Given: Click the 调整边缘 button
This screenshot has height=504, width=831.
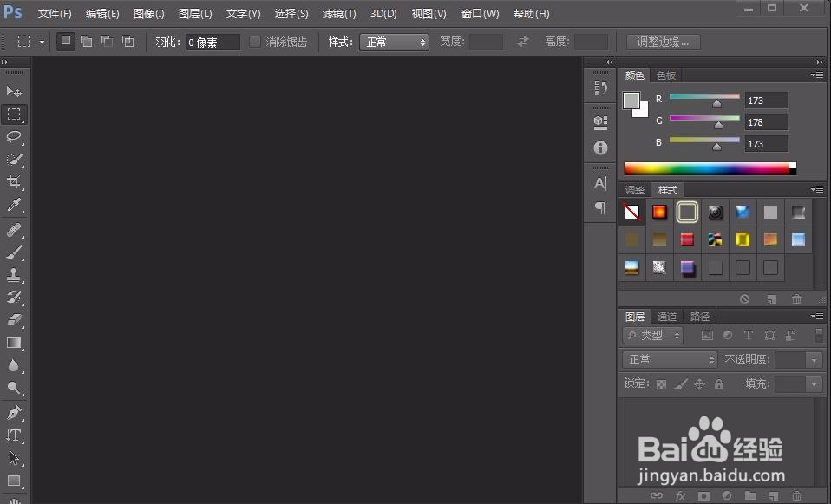Looking at the screenshot, I should click(663, 41).
